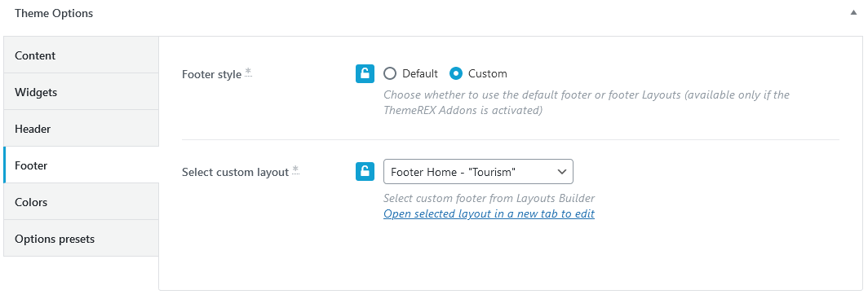868x299 pixels.
Task: Click the Theme Options panel title
Action: pos(54,13)
